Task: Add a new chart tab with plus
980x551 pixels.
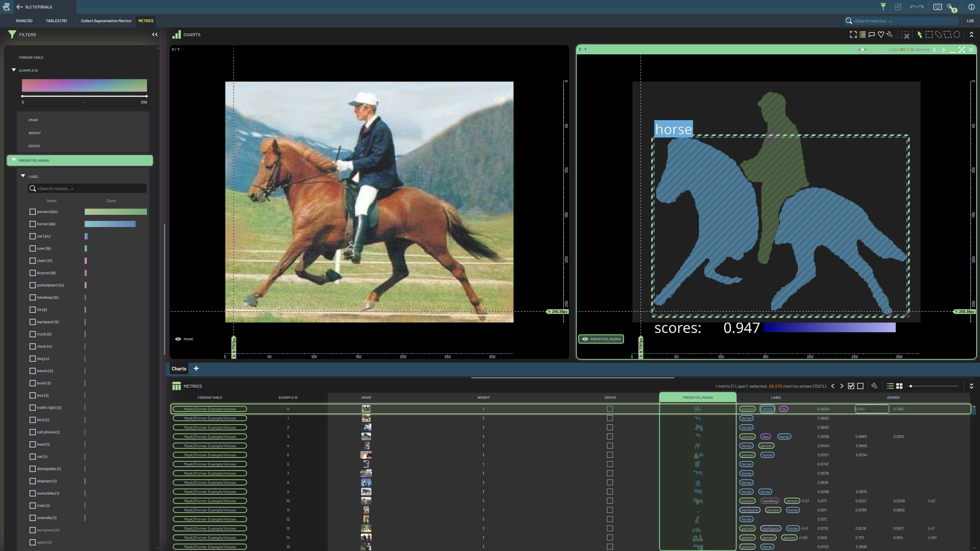Action: (x=196, y=368)
